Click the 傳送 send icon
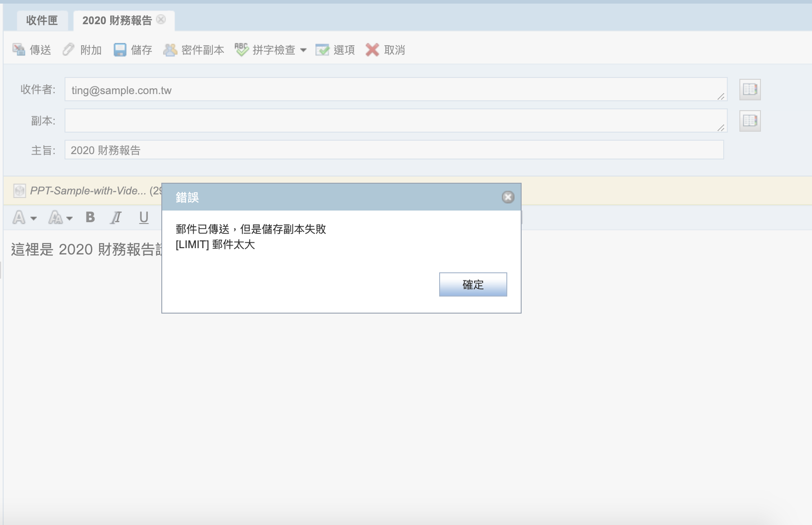Viewport: 812px width, 525px height. click(x=19, y=50)
